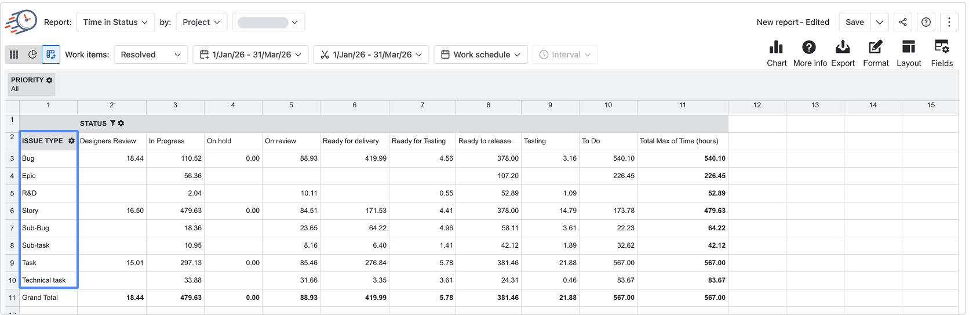Open the Time in Status report dropdown

tap(116, 22)
